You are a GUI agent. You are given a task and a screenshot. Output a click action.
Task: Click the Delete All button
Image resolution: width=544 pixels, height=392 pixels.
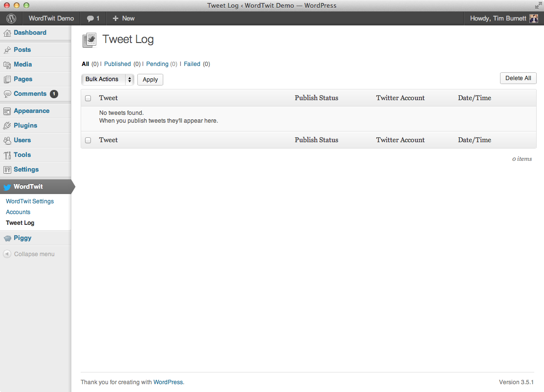pos(518,78)
